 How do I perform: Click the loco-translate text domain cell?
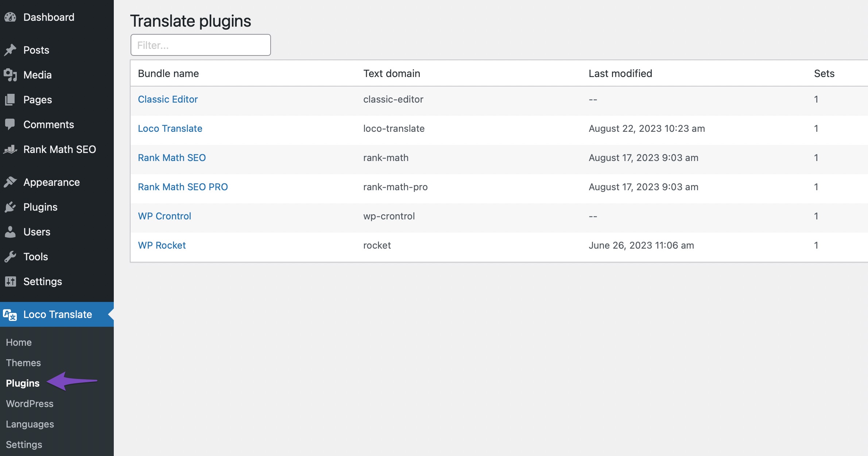tap(394, 129)
